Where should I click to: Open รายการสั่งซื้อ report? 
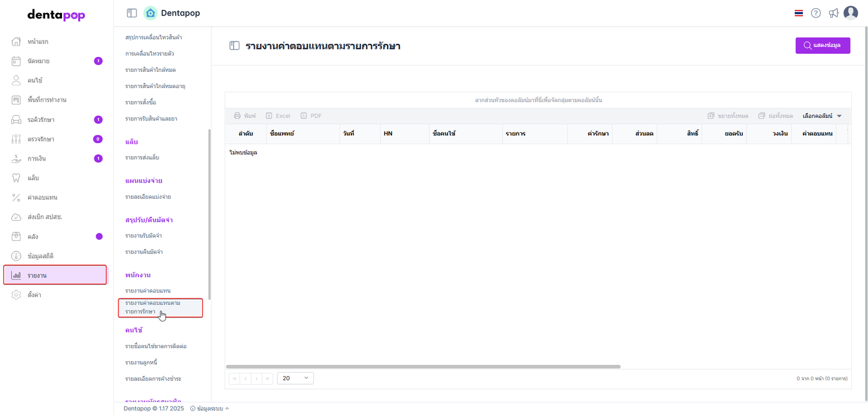pos(140,102)
